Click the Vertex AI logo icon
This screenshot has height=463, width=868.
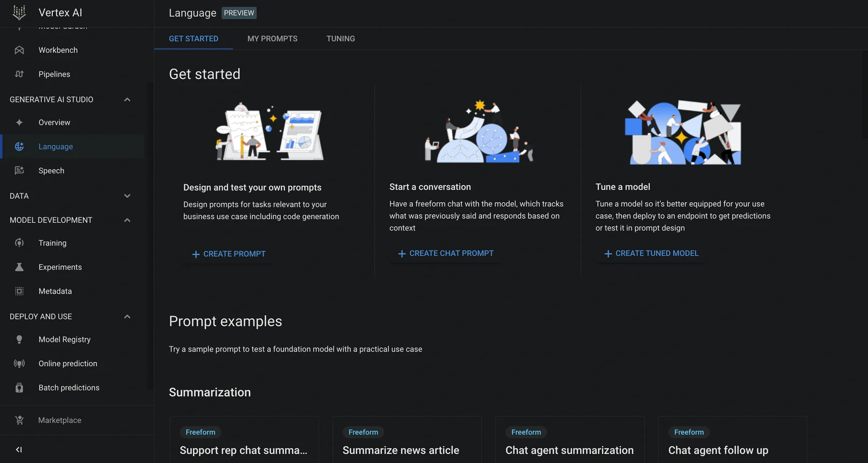(19, 12)
